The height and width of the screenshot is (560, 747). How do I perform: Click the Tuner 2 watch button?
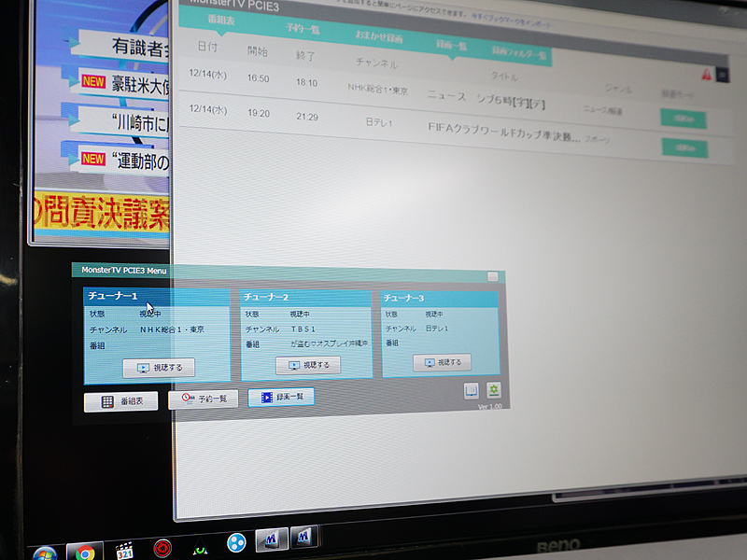click(308, 365)
